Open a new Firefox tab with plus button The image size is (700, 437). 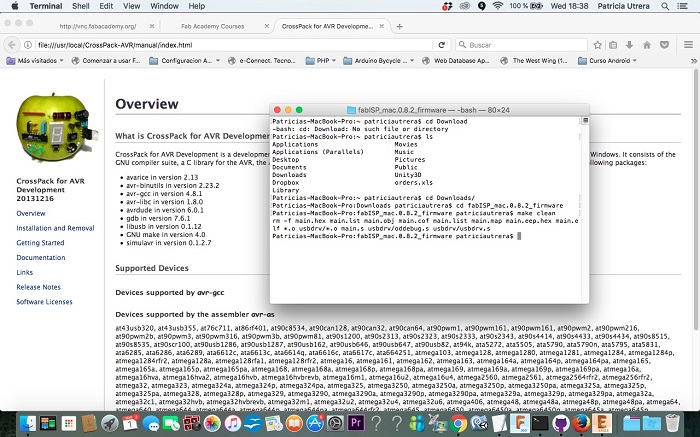coord(400,26)
